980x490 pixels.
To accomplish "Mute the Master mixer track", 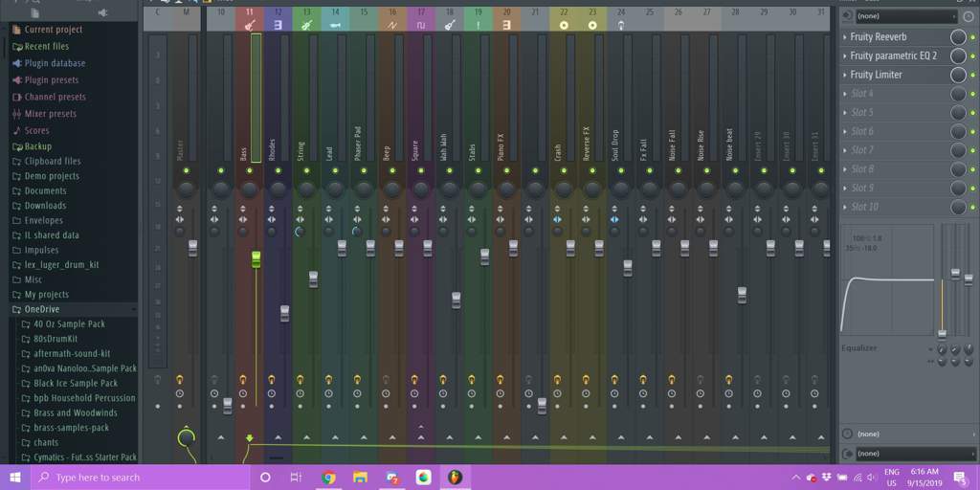I will 186,170.
